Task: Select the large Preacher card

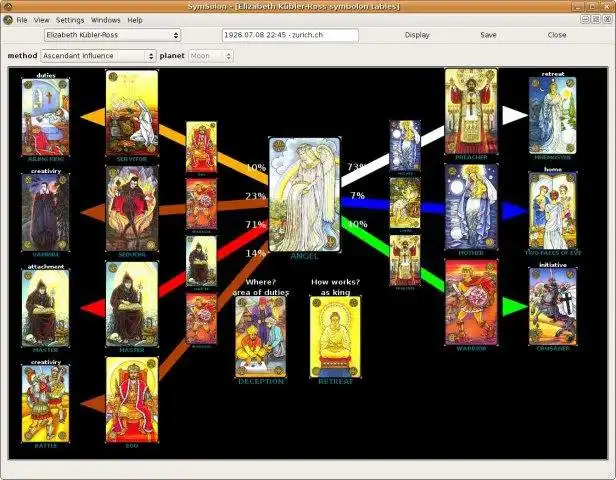Action: [471, 112]
